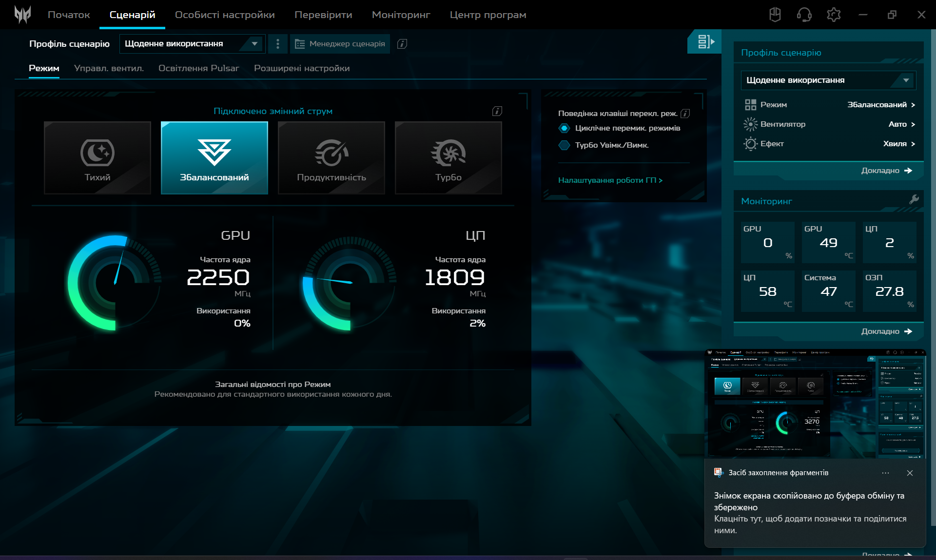Screen dimensions: 936x560
Task: Open the Освітлення Pulsar sub-tab
Action: 198,68
